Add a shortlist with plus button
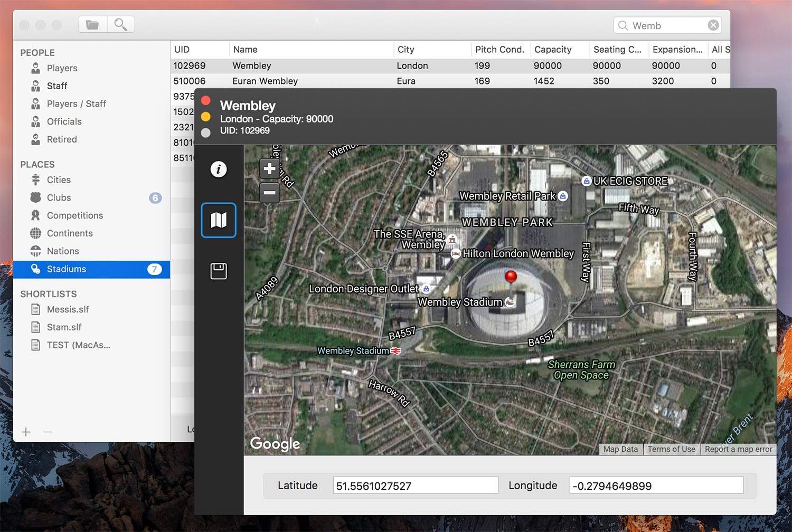This screenshot has height=532, width=792. pyautogui.click(x=26, y=432)
